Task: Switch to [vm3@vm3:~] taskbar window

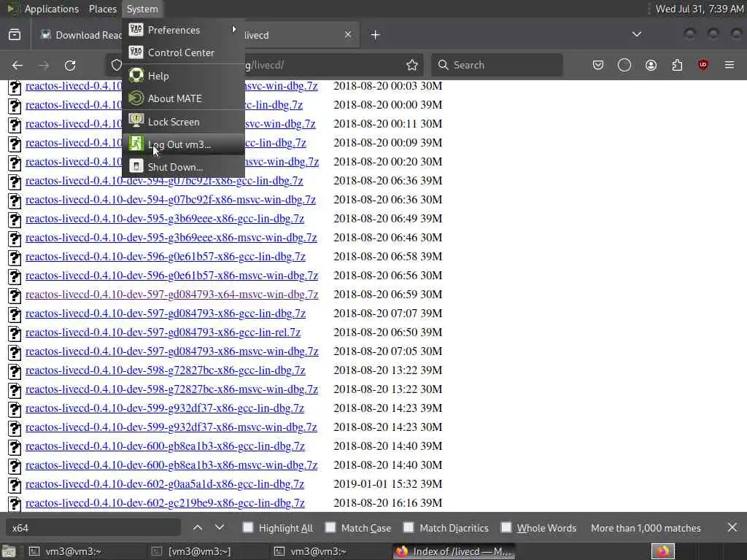Action: (192, 551)
